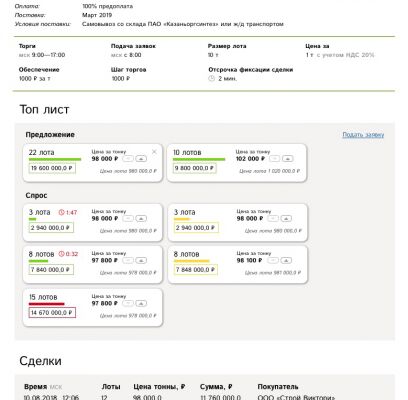Click green progress bar under 22 лота
Screen dimensions: 408x400
pyautogui.click(x=55, y=160)
